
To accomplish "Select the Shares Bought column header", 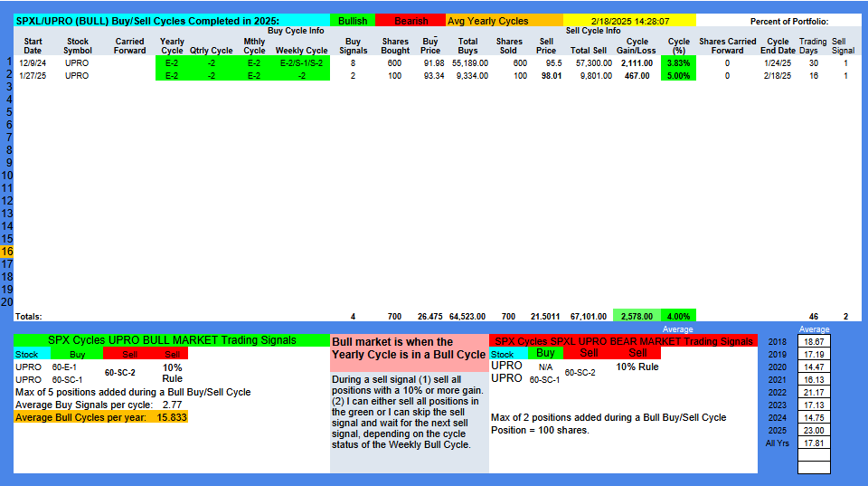I will (395, 45).
